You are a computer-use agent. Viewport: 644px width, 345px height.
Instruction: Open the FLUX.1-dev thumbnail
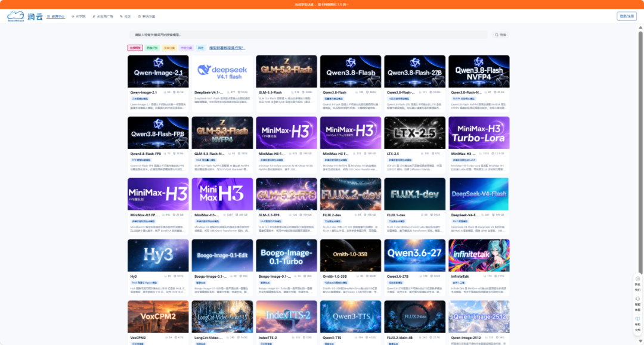(415, 194)
